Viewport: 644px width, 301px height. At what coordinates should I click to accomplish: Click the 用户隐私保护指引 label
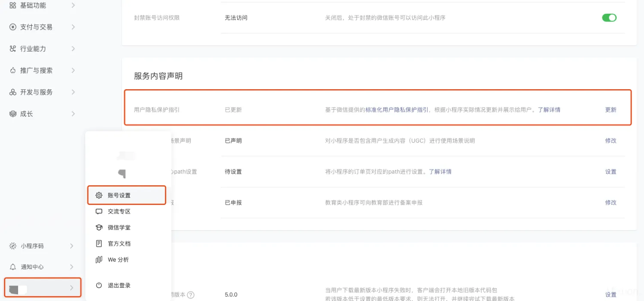[x=157, y=110]
